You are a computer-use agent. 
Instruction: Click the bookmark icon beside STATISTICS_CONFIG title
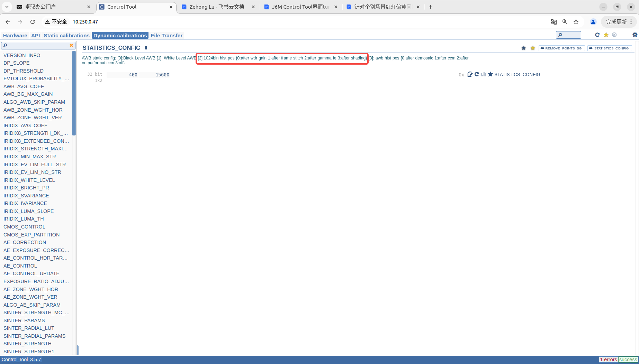[x=146, y=48]
